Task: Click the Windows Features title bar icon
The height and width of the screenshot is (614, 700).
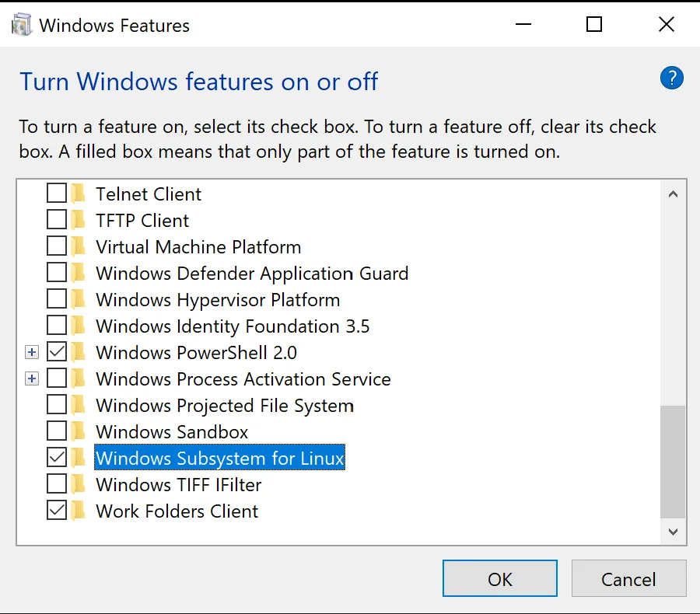Action: click(x=22, y=25)
